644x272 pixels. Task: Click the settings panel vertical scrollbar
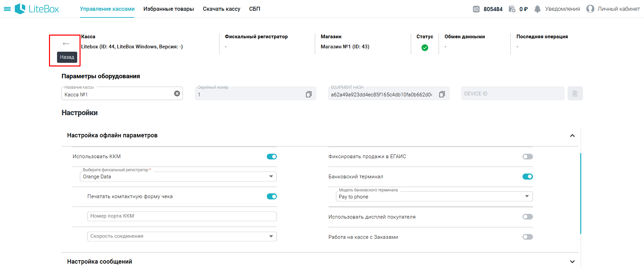(x=581, y=193)
